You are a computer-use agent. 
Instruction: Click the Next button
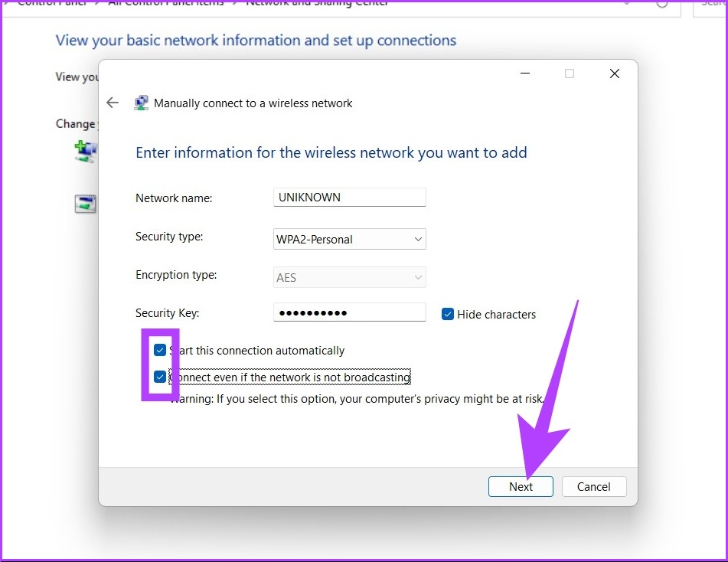click(521, 486)
